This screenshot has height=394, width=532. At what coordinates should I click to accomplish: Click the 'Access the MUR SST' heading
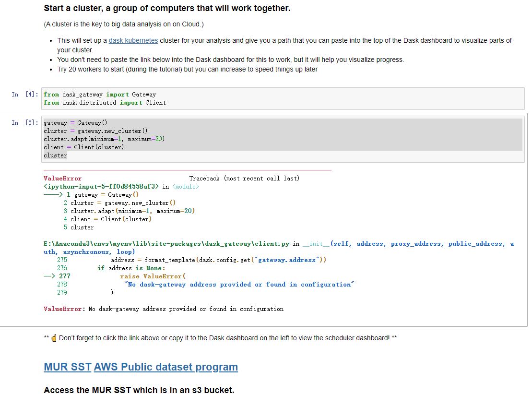(x=139, y=390)
